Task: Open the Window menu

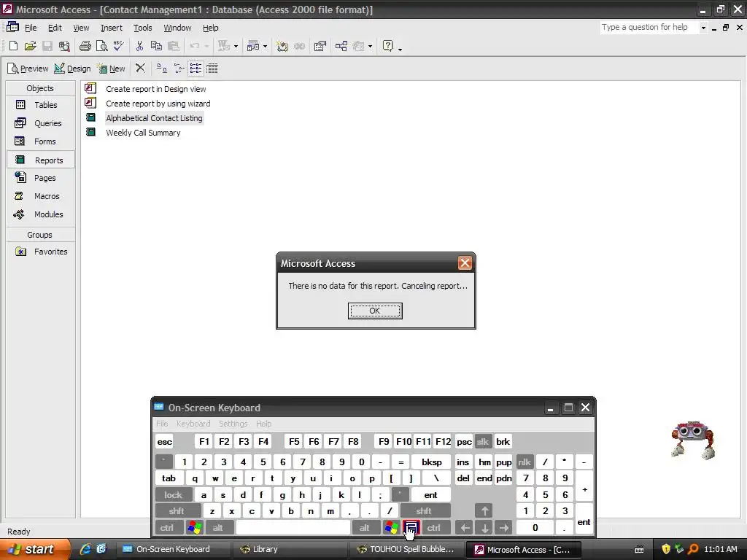Action: pos(177,28)
